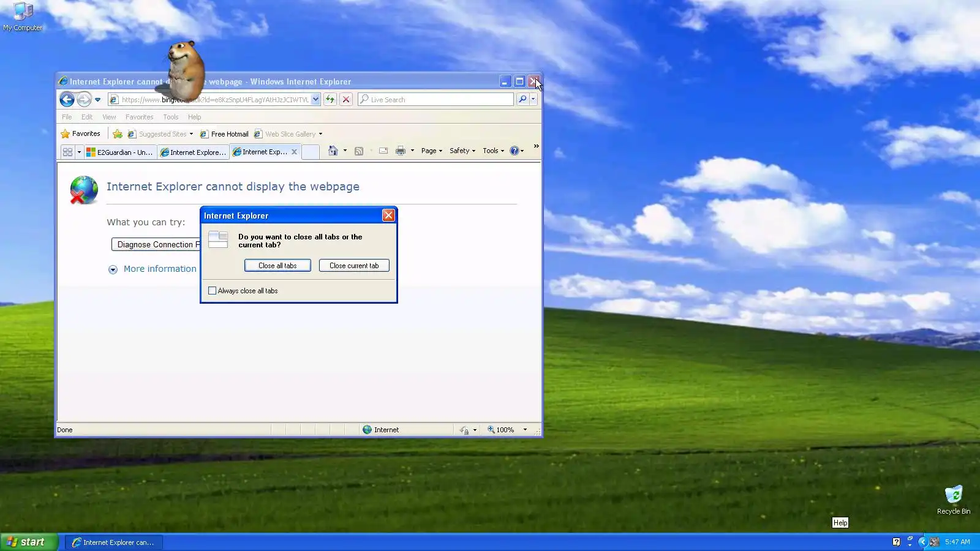This screenshot has width=980, height=551.
Task: Click the Back navigation arrow in Internet Explorer
Action: (x=67, y=99)
